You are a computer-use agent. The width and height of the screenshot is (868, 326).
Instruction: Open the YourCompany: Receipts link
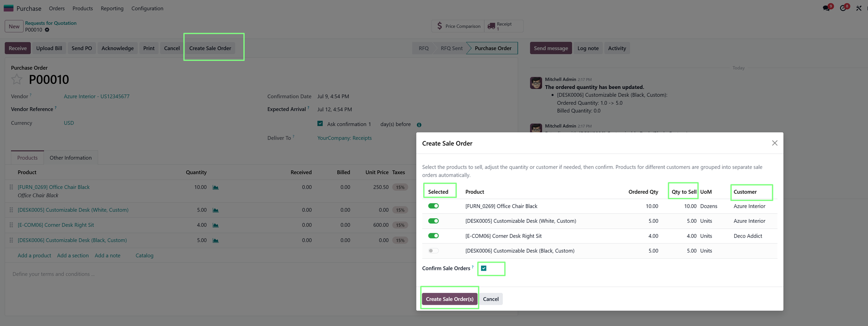pyautogui.click(x=344, y=138)
